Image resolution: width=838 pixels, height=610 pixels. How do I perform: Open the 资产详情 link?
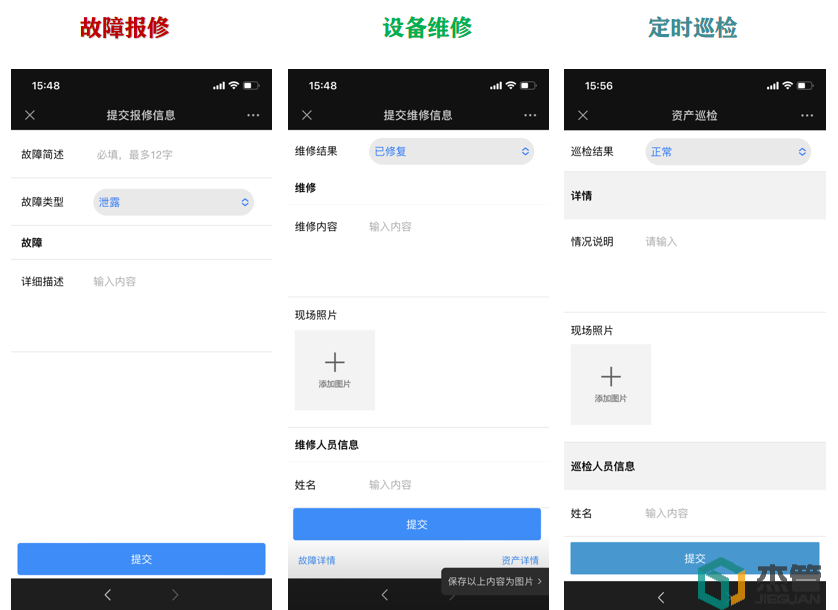click(520, 560)
